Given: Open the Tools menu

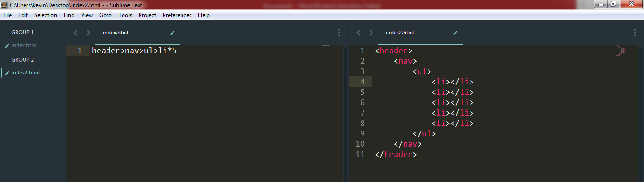Looking at the screenshot, I should point(125,15).
